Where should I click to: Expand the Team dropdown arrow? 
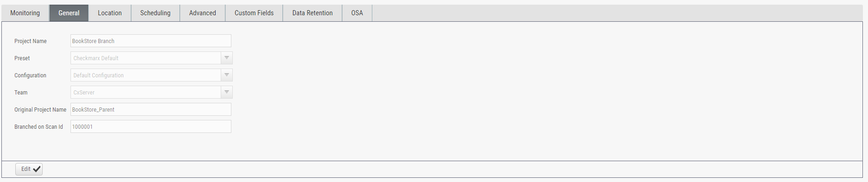[227, 92]
